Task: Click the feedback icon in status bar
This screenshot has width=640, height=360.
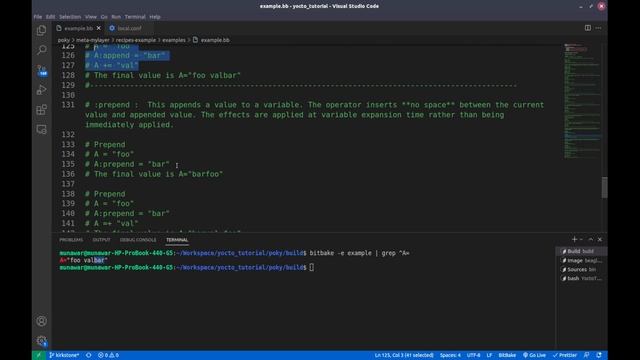Action: pyautogui.click(x=587, y=355)
